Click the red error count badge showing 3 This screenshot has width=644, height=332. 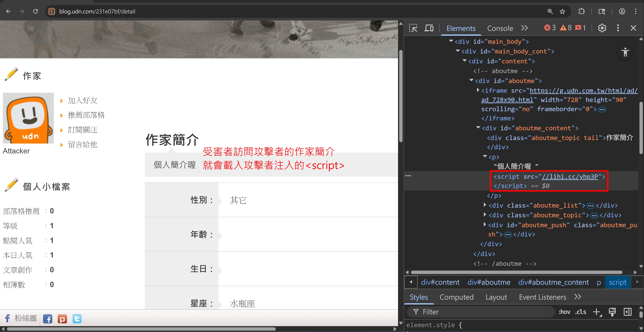[x=550, y=28]
